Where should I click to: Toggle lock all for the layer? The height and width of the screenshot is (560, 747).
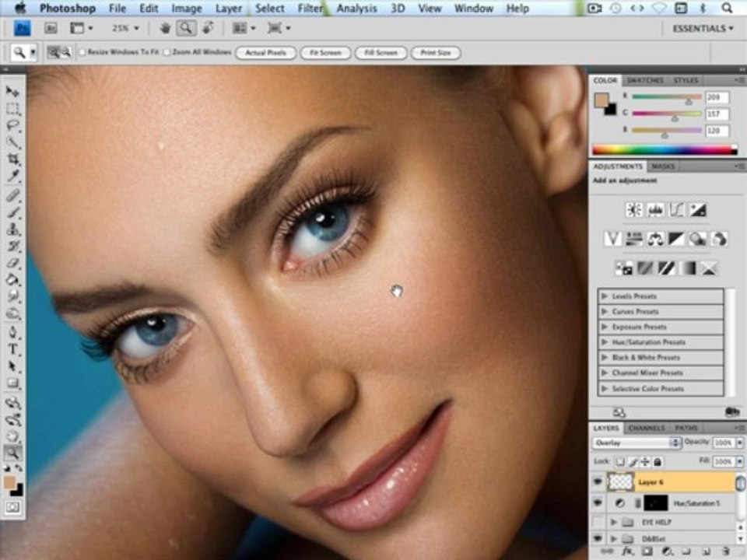658,461
